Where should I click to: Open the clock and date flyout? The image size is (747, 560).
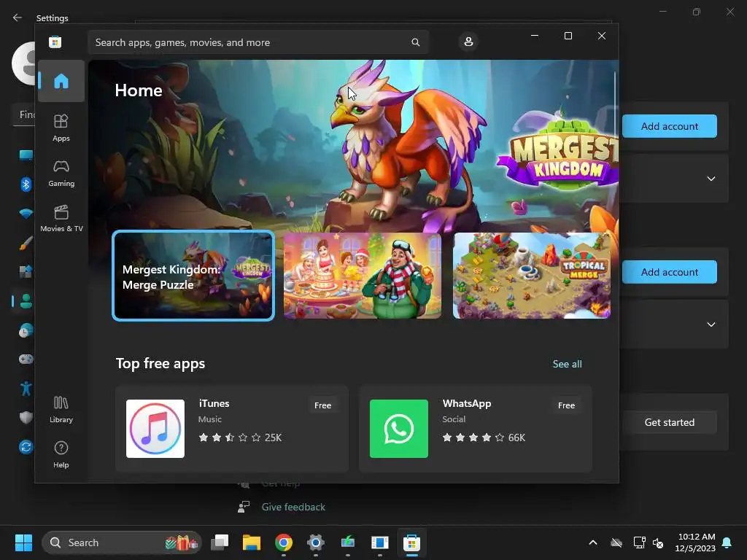[695, 542]
